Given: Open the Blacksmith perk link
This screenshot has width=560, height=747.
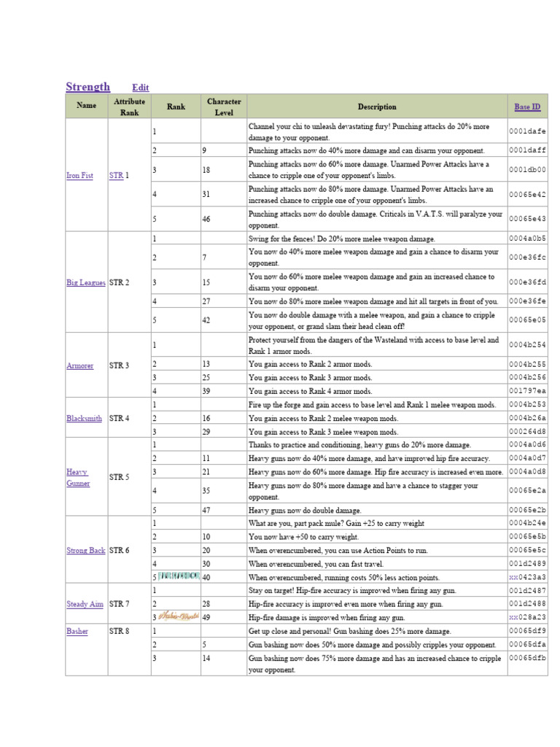Looking at the screenshot, I should 85,418.
